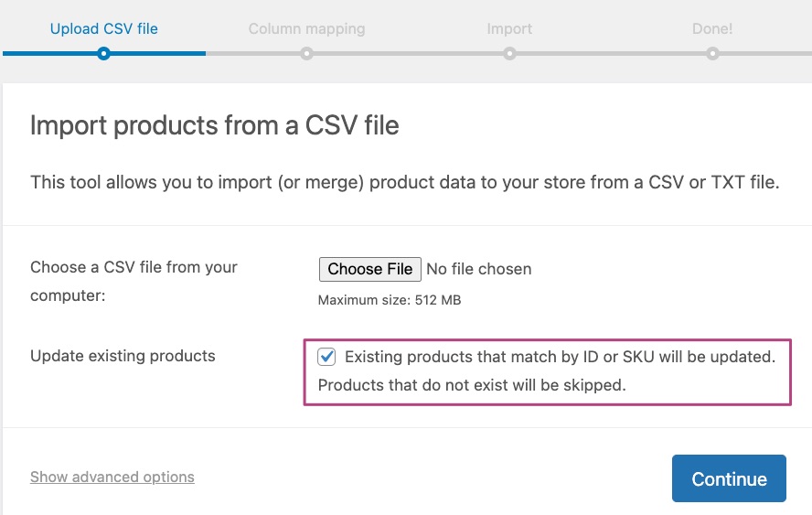
Task: Go to the Import step label
Action: 509,28
